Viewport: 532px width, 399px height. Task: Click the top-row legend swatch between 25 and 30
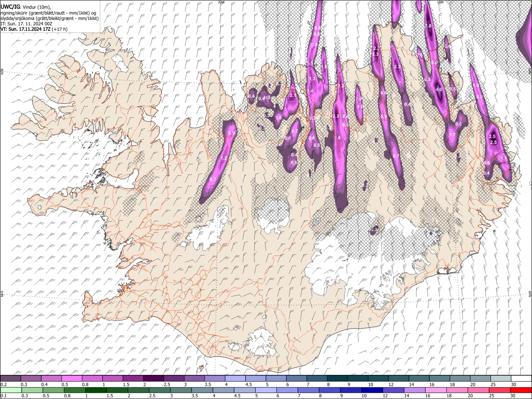pos(501,378)
